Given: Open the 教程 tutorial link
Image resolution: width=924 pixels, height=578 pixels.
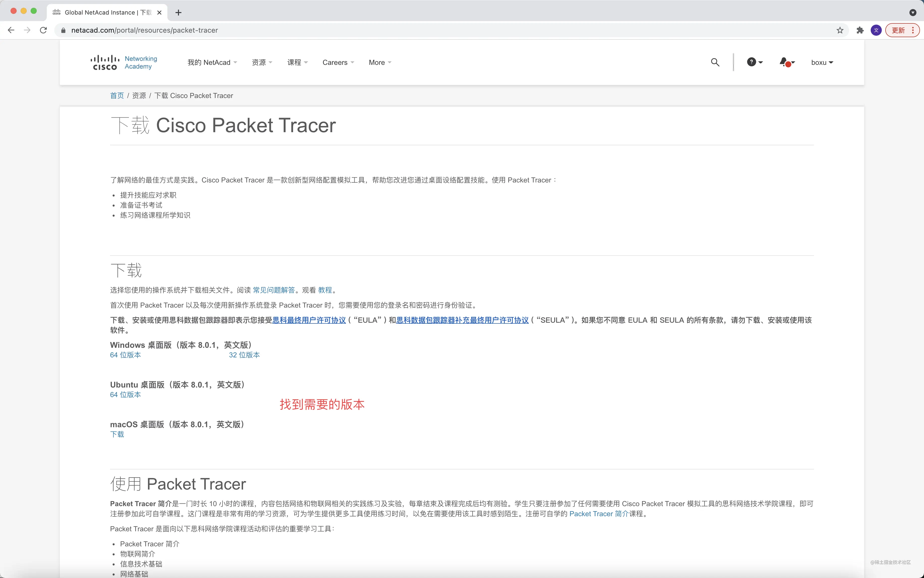Looking at the screenshot, I should (325, 290).
